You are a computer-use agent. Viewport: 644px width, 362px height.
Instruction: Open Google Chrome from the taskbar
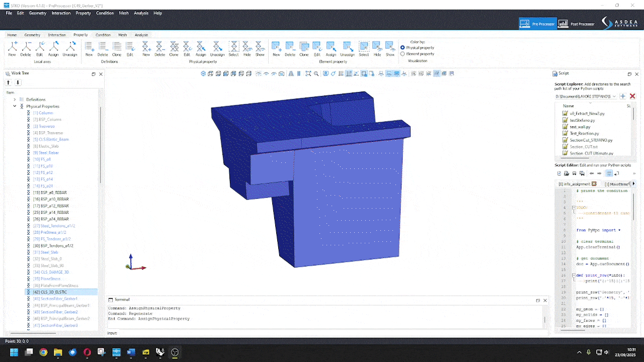[43, 352]
